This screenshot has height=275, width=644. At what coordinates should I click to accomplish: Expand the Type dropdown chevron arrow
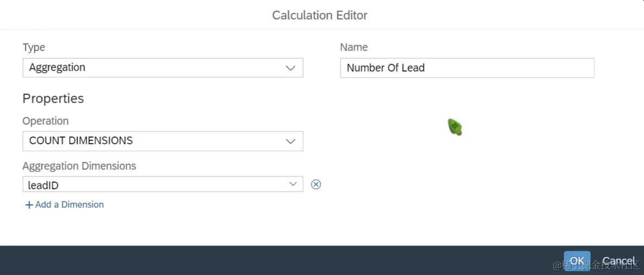tap(291, 68)
